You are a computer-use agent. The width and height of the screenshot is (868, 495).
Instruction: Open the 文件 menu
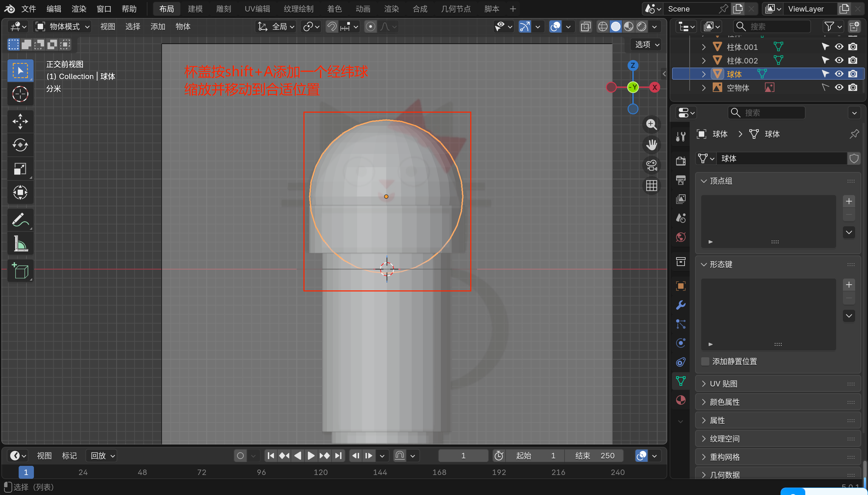tap(28, 9)
